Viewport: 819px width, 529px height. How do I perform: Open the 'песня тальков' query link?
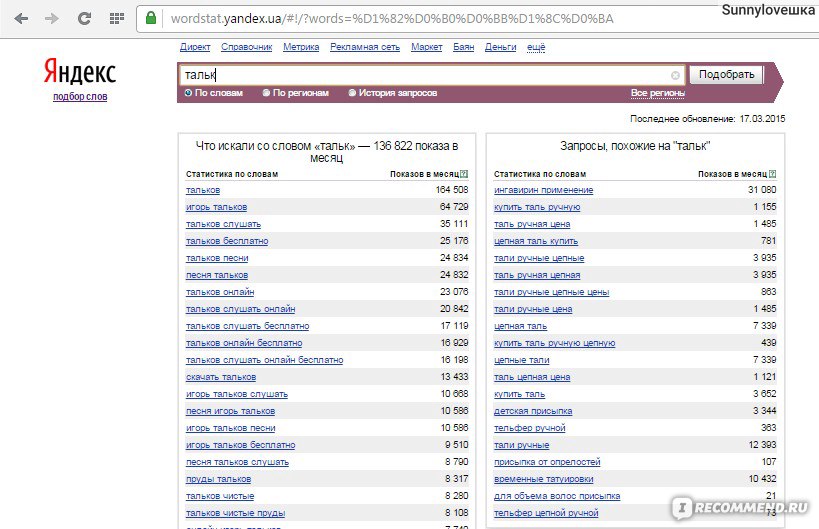pos(217,275)
